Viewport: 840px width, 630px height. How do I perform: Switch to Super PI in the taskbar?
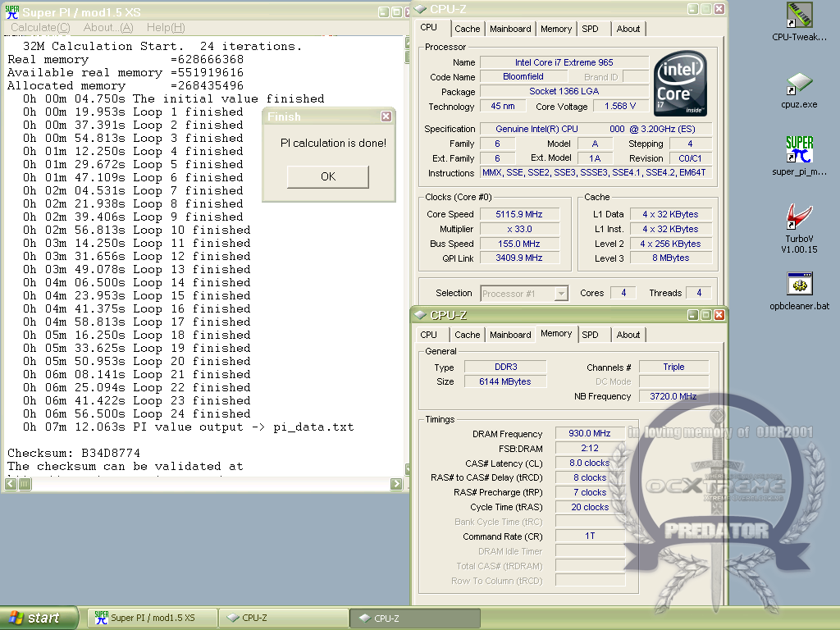(152, 618)
